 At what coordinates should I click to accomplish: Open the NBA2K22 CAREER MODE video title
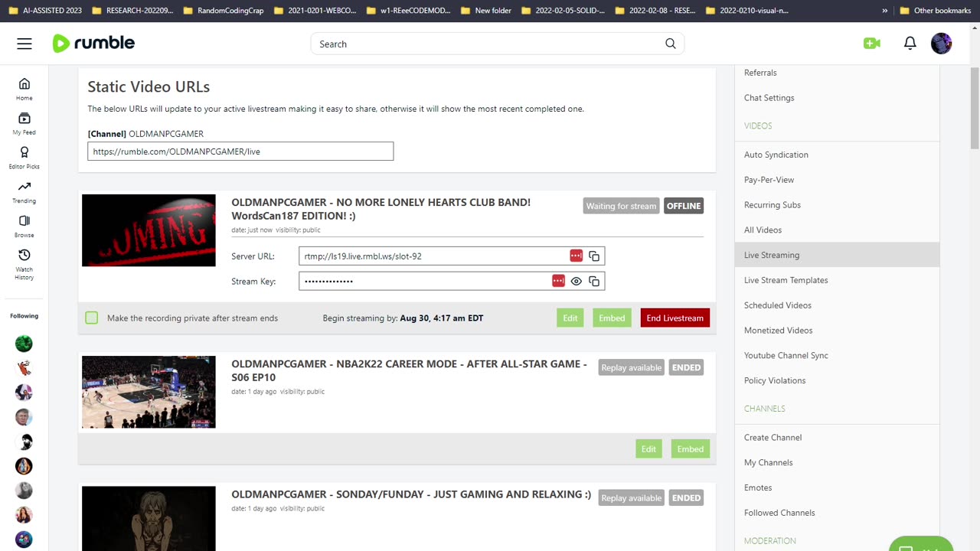coord(409,370)
